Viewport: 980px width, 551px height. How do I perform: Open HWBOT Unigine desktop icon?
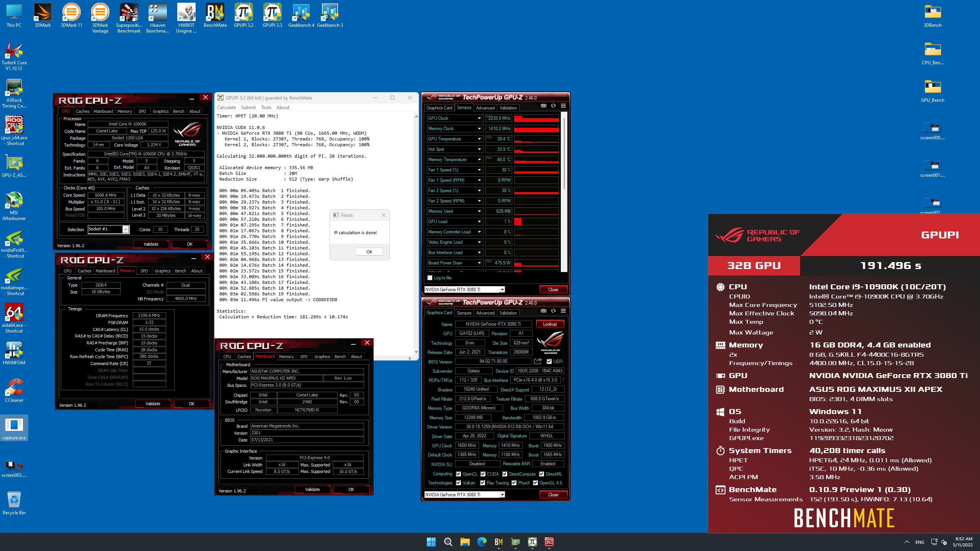[186, 18]
